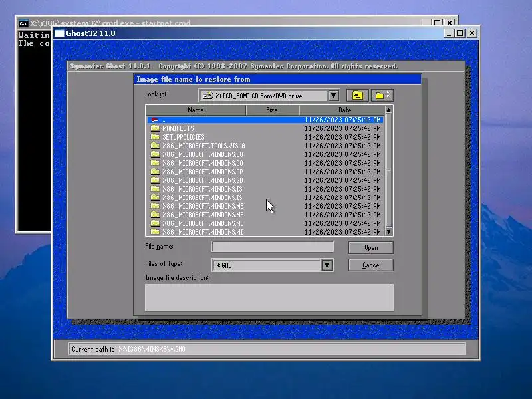
Task: Click the Ghost32 11.0 title bar text
Action: tap(90, 33)
